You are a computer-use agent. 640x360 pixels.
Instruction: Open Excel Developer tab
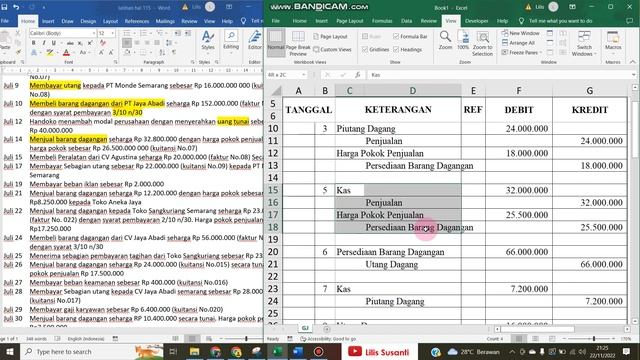pyautogui.click(x=476, y=21)
